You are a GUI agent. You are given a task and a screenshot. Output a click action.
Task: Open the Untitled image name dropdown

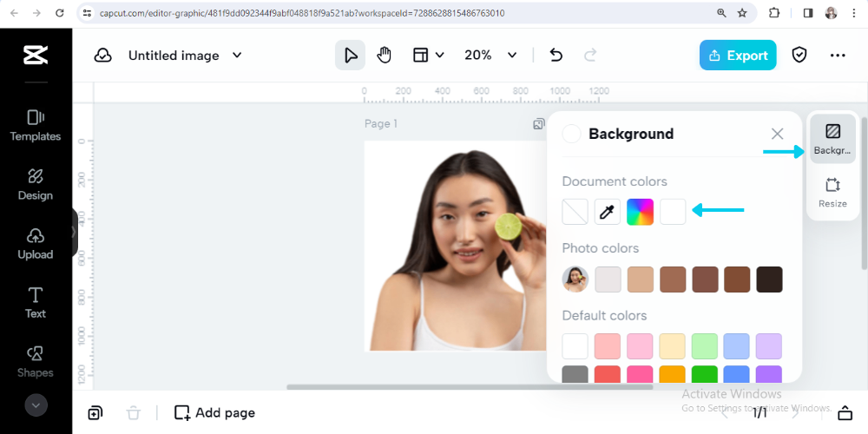(185, 56)
